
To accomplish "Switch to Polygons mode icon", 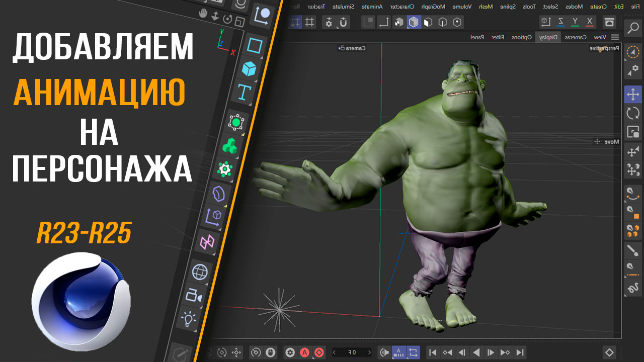I will click(x=428, y=22).
